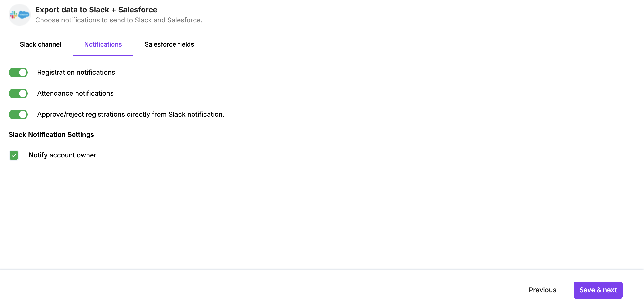This screenshot has width=644, height=304.
Task: Click the white knob of Registration toggle
Action: (22, 73)
